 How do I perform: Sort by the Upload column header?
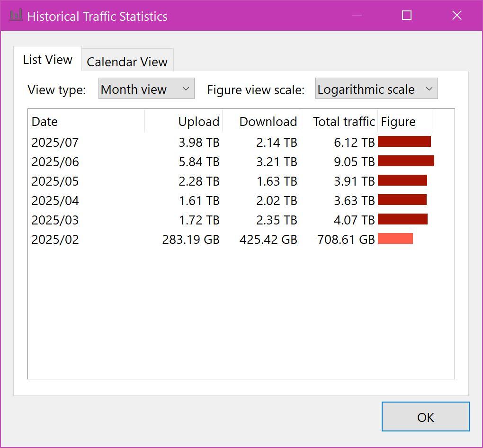pos(184,122)
